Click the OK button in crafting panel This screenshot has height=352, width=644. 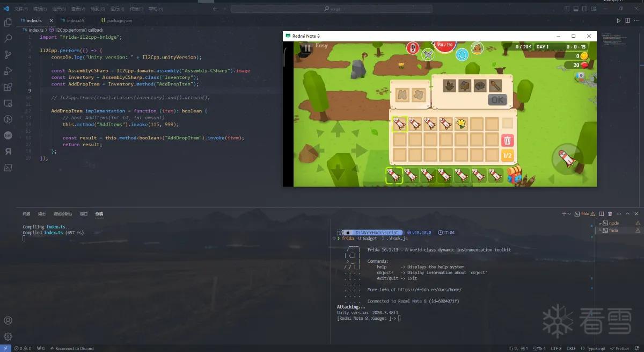point(497,99)
